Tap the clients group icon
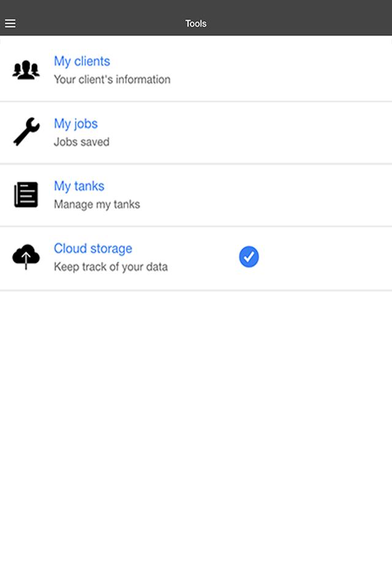This screenshot has width=392, height=588. pyautogui.click(x=26, y=70)
